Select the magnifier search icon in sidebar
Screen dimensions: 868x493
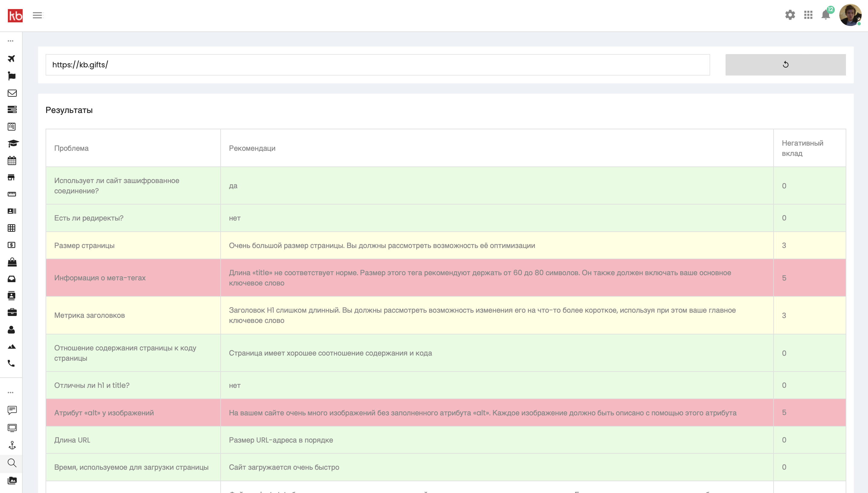point(12,463)
